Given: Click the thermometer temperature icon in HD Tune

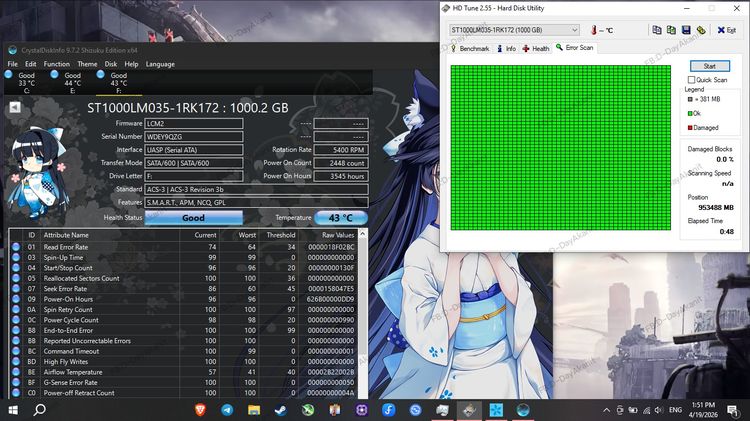Looking at the screenshot, I should (x=594, y=30).
